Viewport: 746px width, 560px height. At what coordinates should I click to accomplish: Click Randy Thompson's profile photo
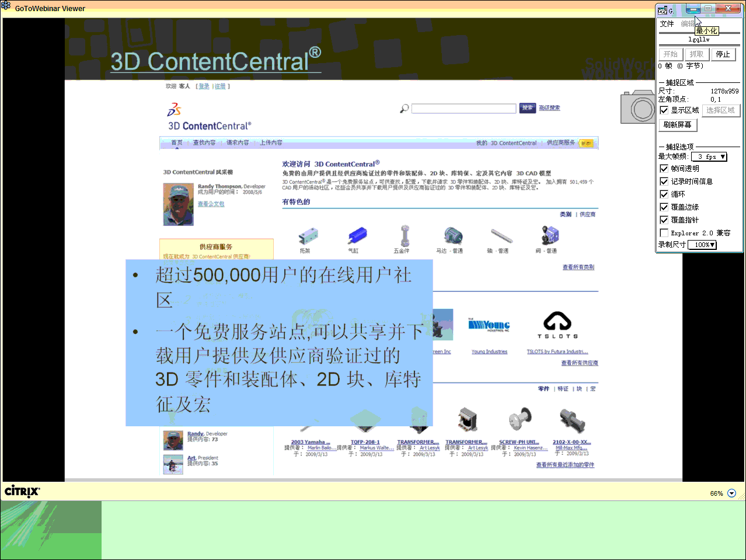click(x=178, y=204)
